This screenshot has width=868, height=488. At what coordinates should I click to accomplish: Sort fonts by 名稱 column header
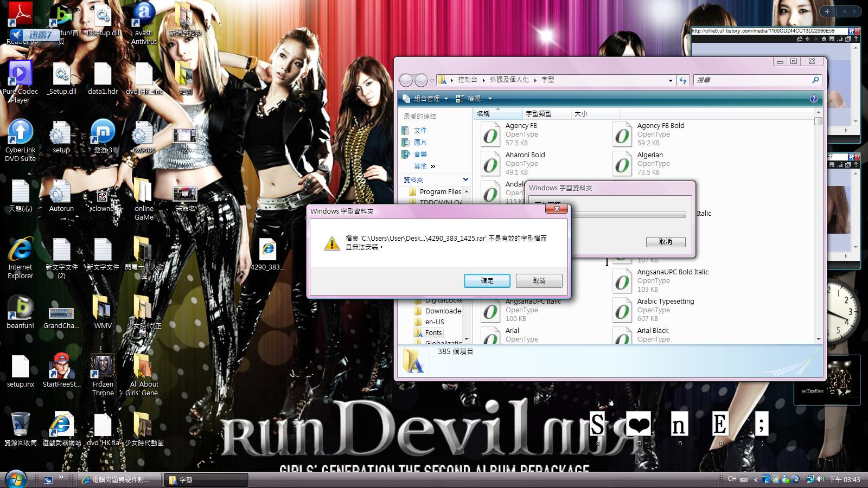(497, 114)
